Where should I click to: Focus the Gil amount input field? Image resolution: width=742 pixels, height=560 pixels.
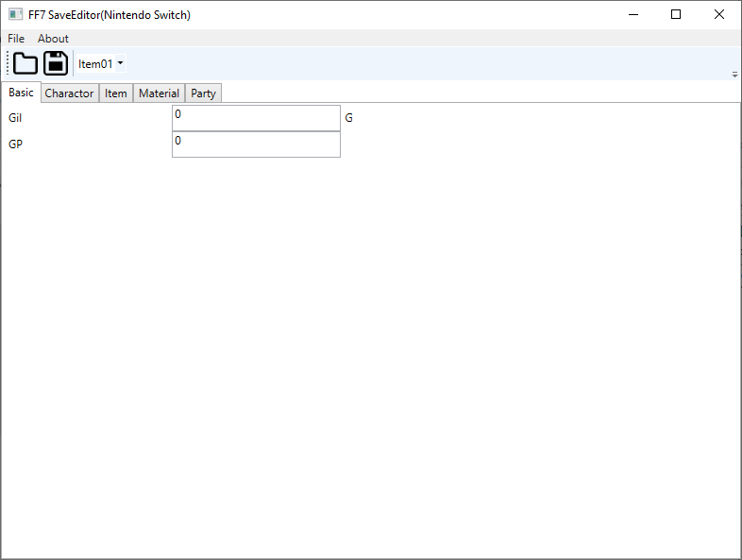(255, 118)
